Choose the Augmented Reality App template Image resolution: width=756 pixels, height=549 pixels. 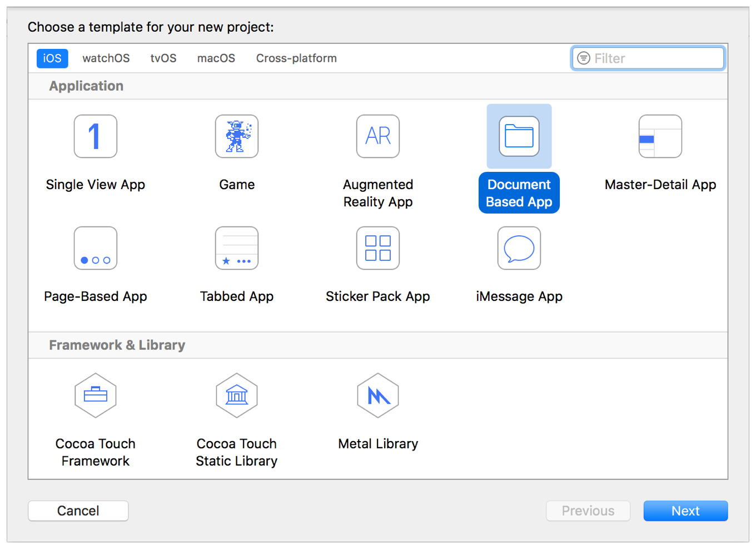[x=378, y=136]
